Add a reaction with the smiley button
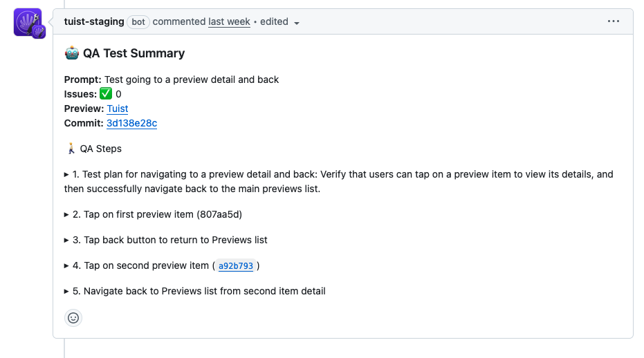This screenshot has width=644, height=358. [73, 318]
